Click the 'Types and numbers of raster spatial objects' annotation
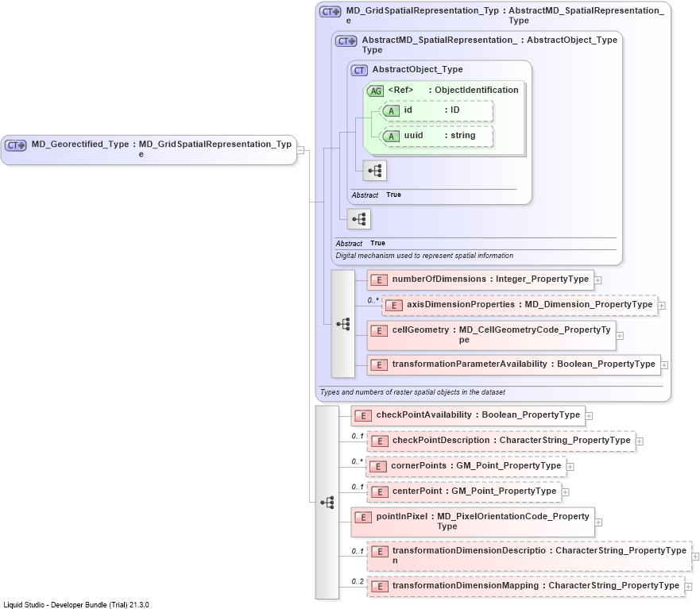 pos(412,392)
